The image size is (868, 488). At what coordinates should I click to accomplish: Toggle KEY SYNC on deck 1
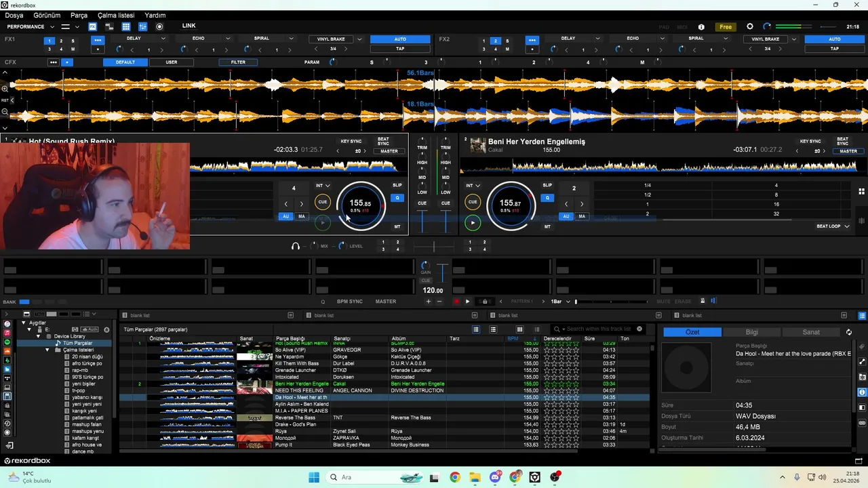[351, 142]
